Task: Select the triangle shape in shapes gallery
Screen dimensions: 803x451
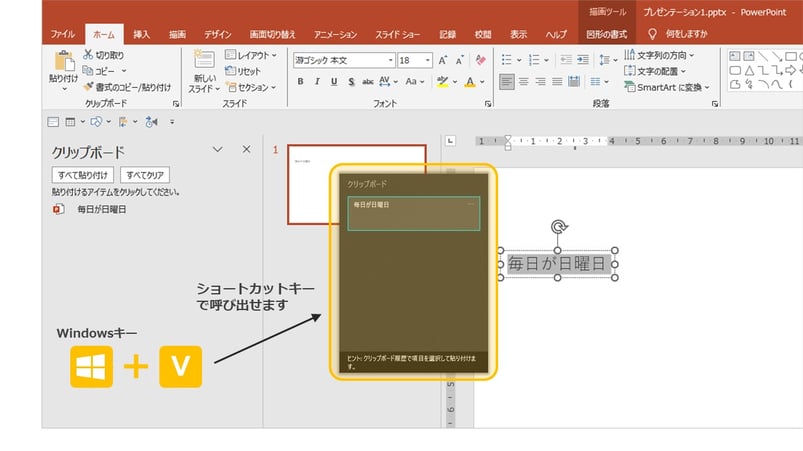Action: point(749,71)
